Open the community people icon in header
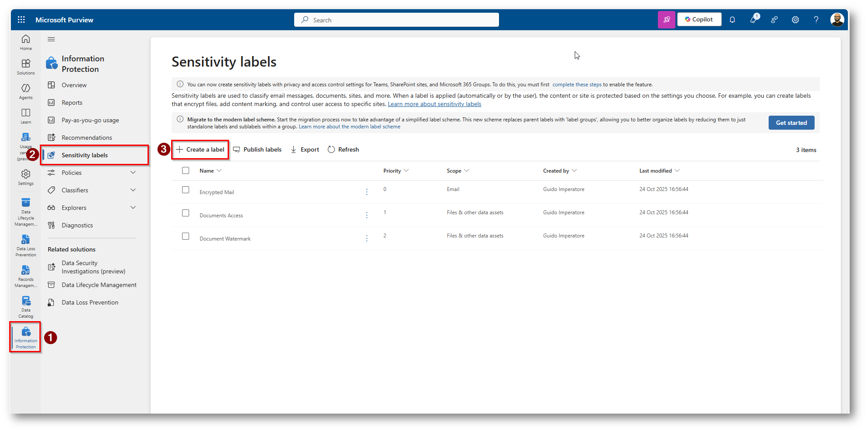The width and height of the screenshot is (868, 432). (x=774, y=20)
